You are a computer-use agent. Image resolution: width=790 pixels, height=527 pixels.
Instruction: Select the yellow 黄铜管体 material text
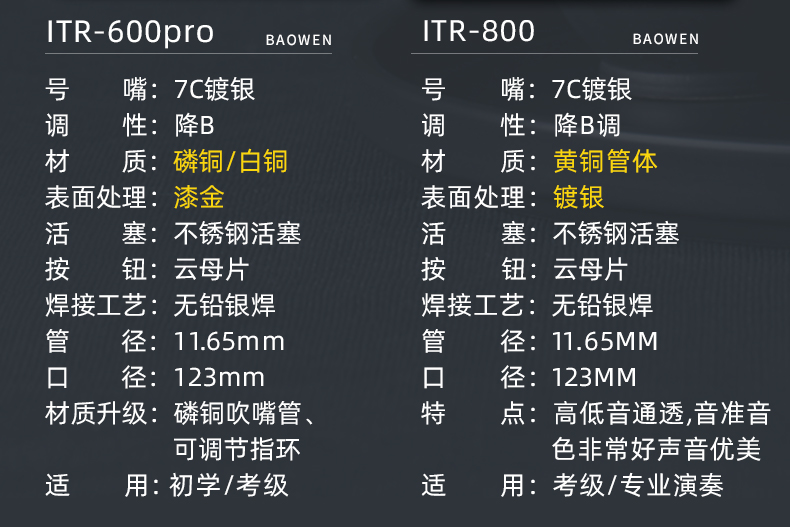tap(605, 162)
